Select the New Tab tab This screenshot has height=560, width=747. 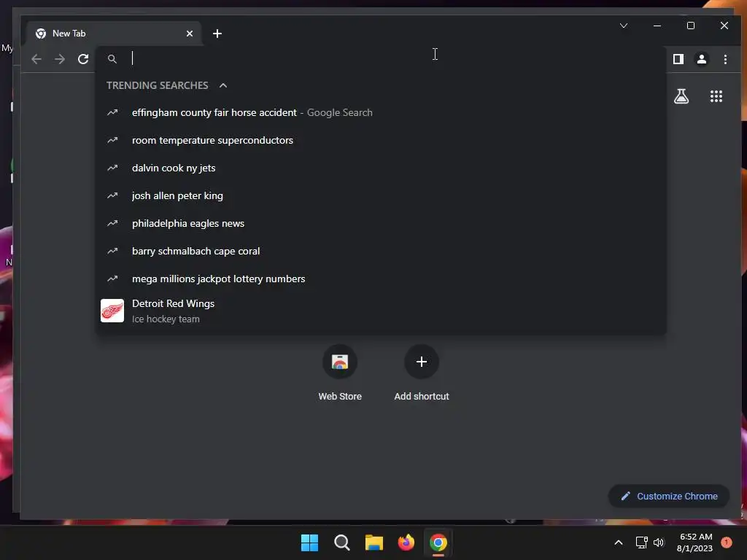[114, 34]
